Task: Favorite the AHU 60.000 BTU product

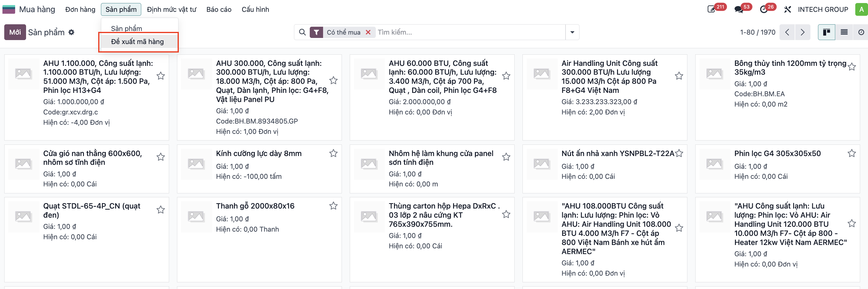Action: pos(506,76)
